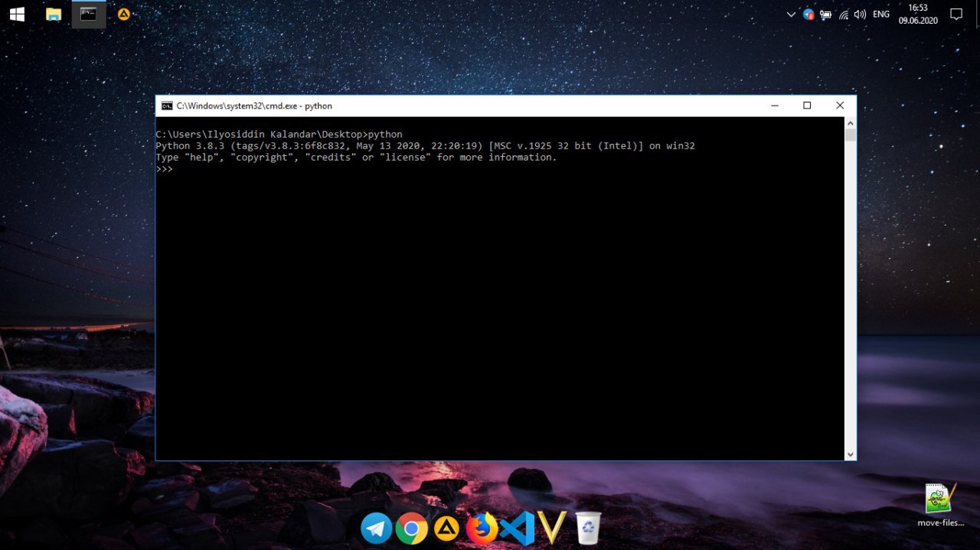Open Telegram tray icon with badge
The width and height of the screenshot is (980, 550).
[808, 14]
